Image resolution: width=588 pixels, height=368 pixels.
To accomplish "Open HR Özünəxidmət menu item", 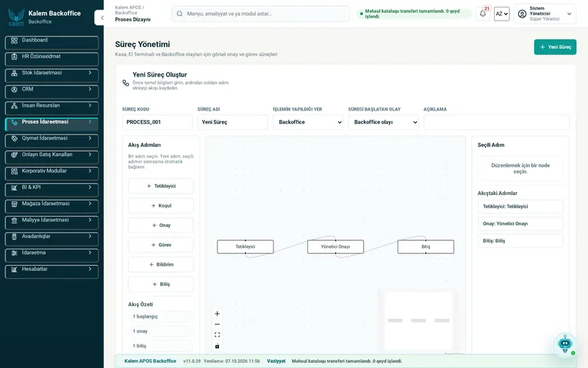I will pyautogui.click(x=51, y=59).
